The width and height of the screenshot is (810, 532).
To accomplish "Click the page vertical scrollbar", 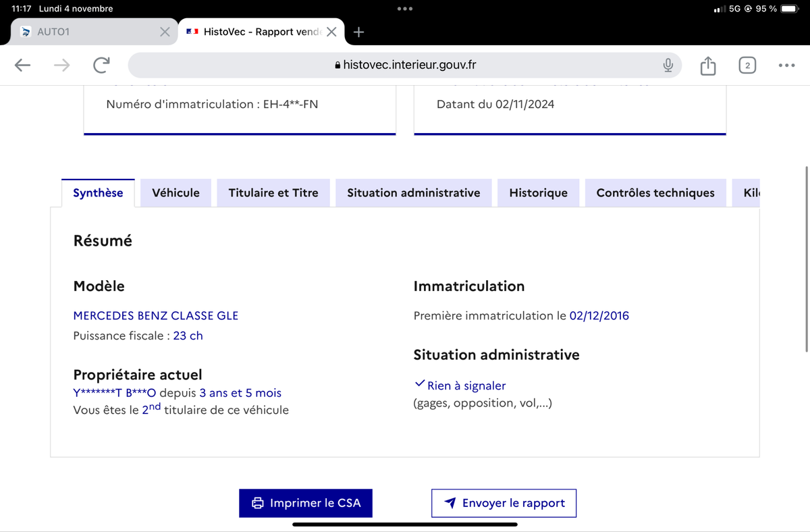I will pos(807,260).
